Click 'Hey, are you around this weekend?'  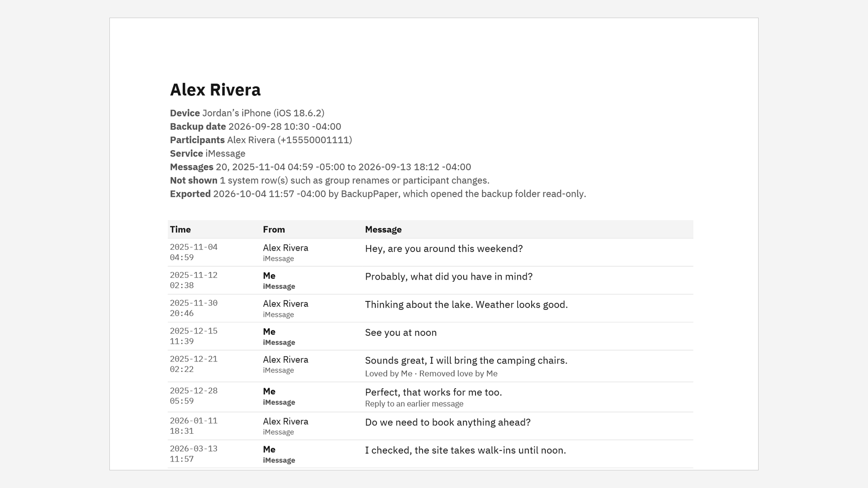click(x=444, y=249)
